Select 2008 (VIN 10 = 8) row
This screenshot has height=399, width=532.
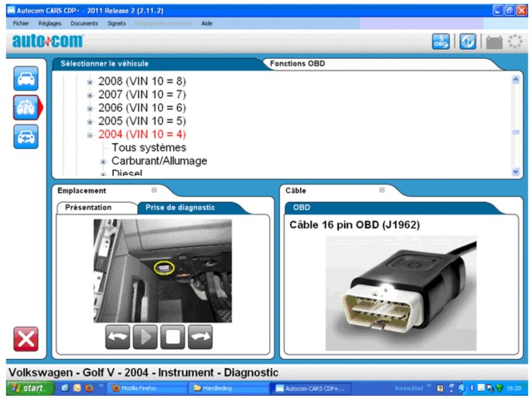142,81
